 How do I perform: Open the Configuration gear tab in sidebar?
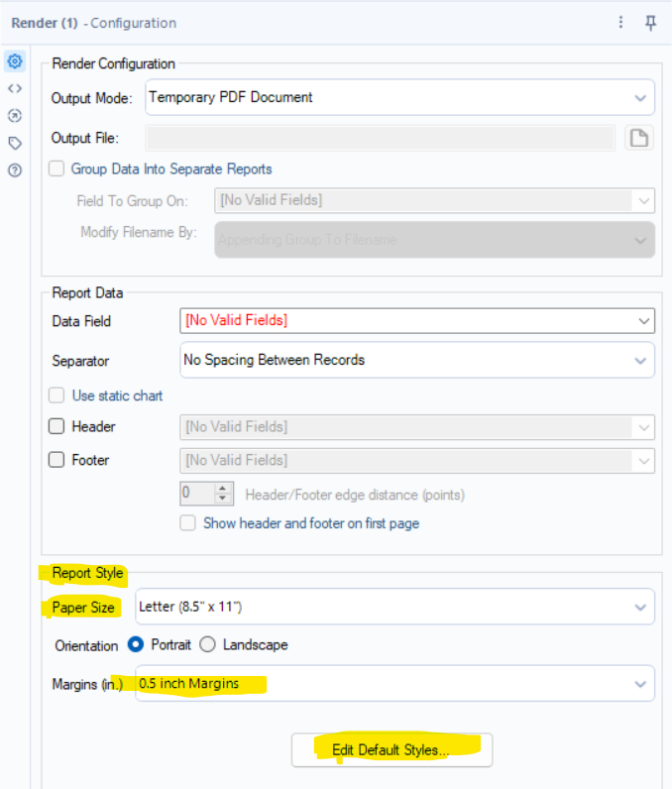[15, 61]
